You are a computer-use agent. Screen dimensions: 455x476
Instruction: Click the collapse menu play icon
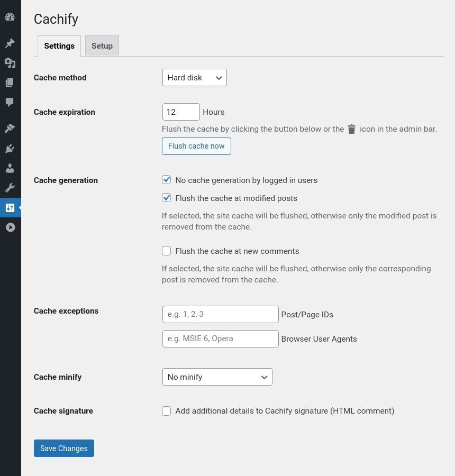point(10,227)
